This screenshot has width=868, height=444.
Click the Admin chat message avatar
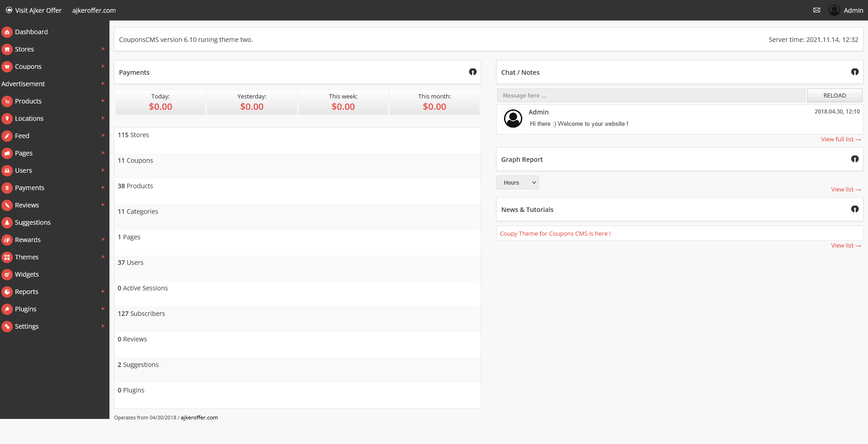click(513, 119)
